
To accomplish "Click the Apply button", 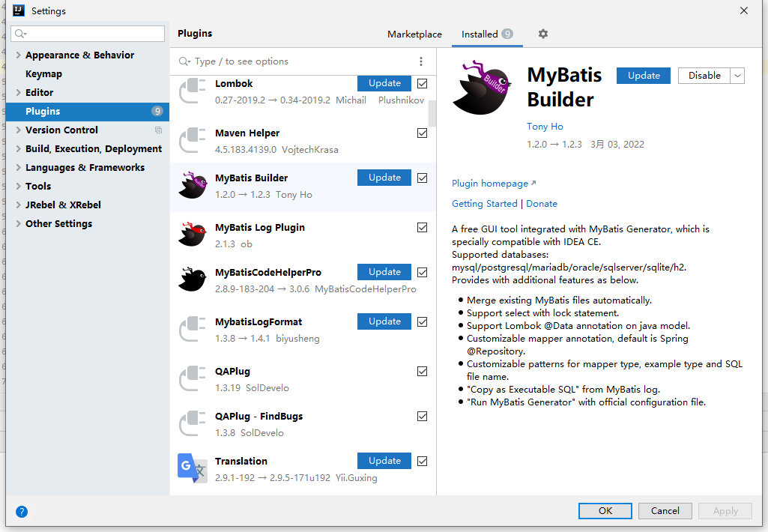I will click(725, 510).
